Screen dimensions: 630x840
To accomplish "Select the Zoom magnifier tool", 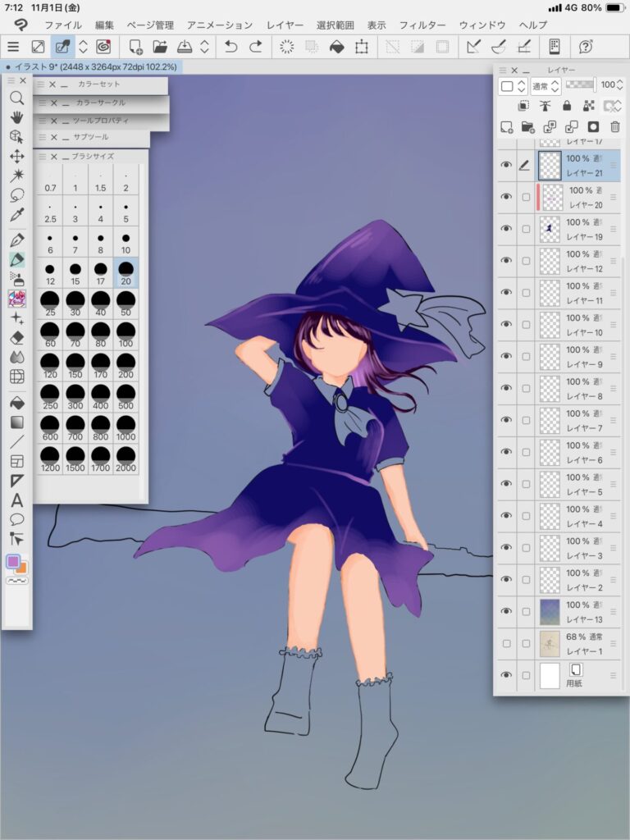I will pos(16,98).
